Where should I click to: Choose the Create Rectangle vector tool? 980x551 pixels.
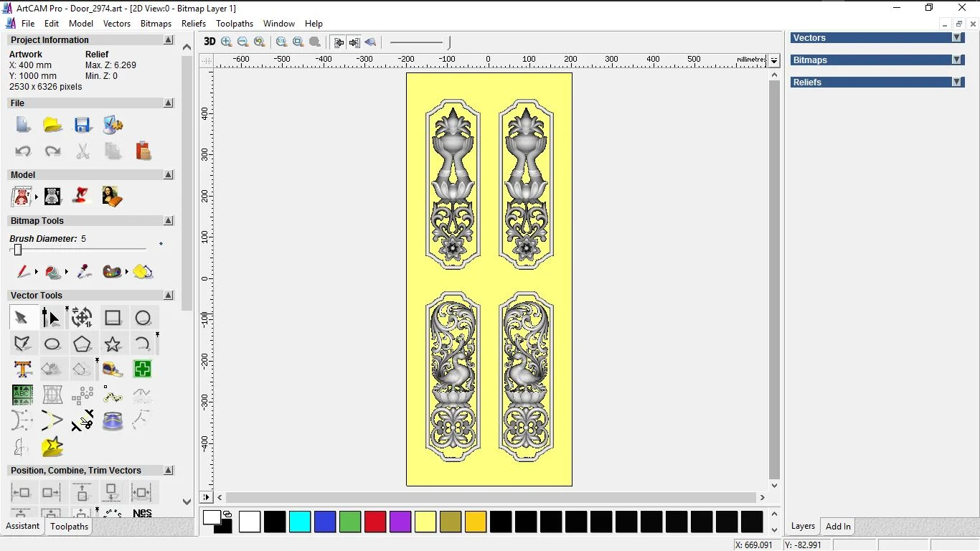coord(113,318)
